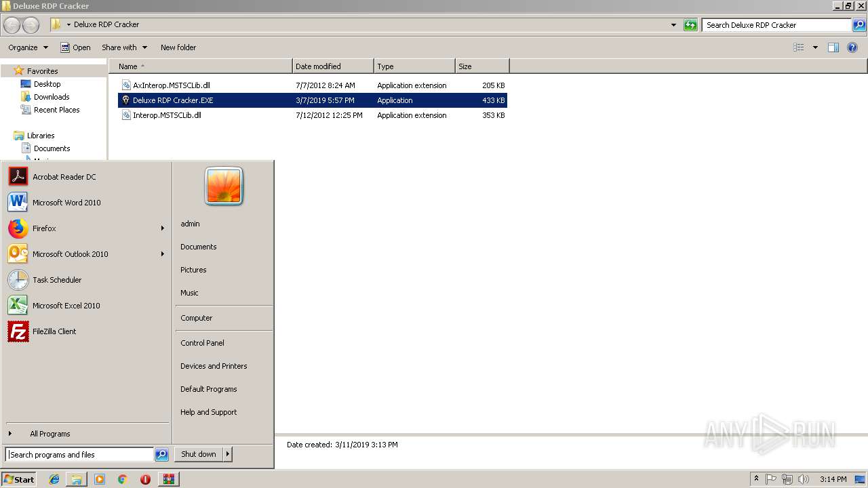Launch Microsoft Outlook 2010 icon
Image resolution: width=868 pixels, height=488 pixels.
18,254
